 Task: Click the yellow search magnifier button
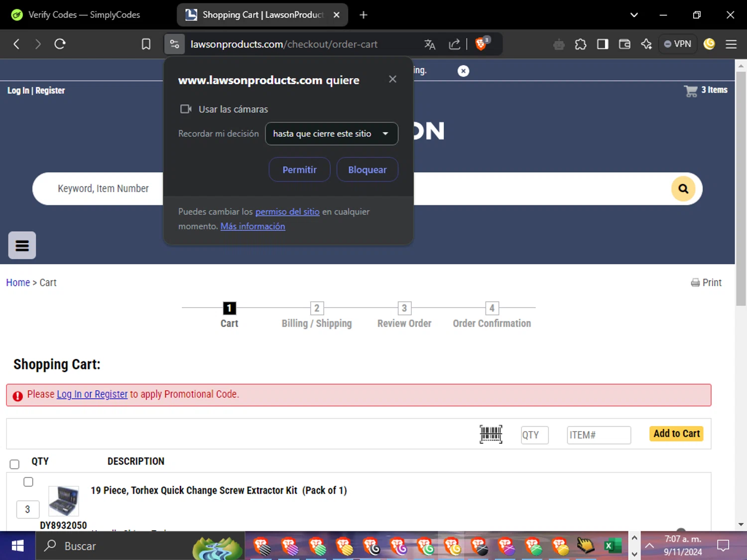[x=683, y=189]
